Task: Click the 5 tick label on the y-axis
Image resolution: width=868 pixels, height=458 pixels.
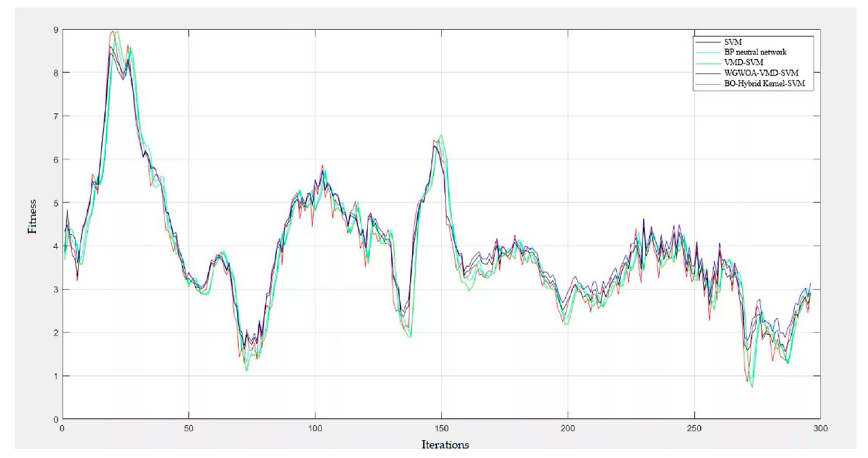Action: (56, 204)
